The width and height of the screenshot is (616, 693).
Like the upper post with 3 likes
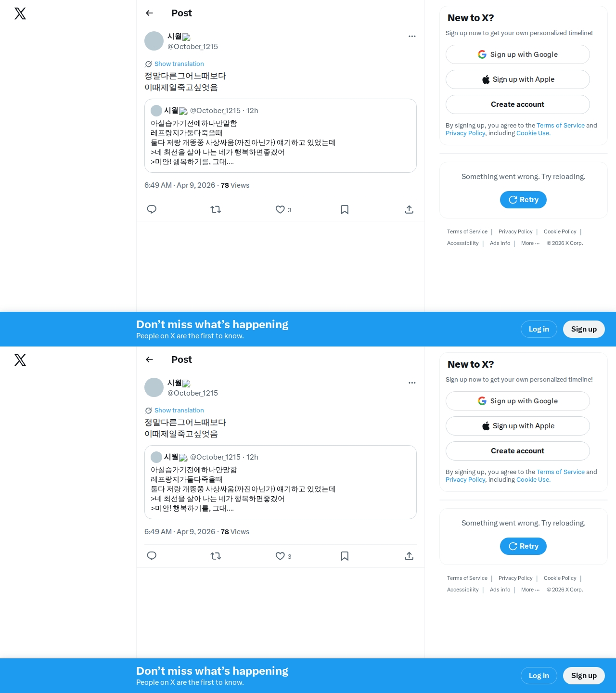pyautogui.click(x=283, y=209)
